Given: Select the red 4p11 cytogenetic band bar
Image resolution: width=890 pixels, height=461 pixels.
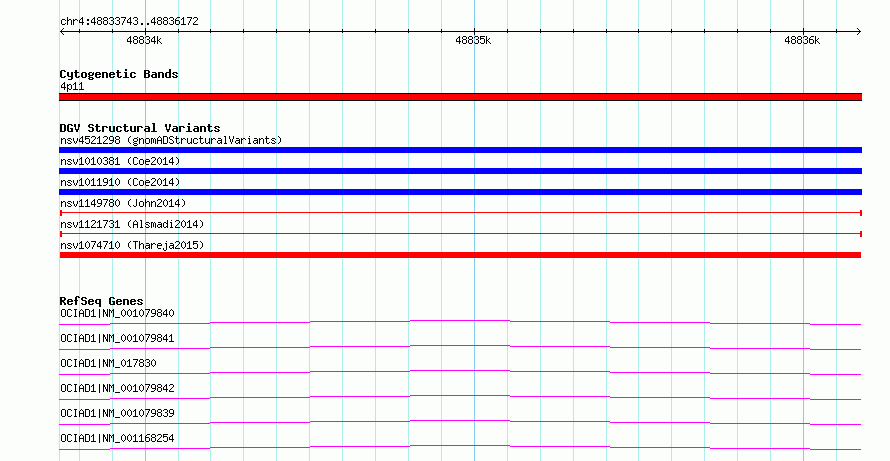Looking at the screenshot, I should pyautogui.click(x=460, y=97).
